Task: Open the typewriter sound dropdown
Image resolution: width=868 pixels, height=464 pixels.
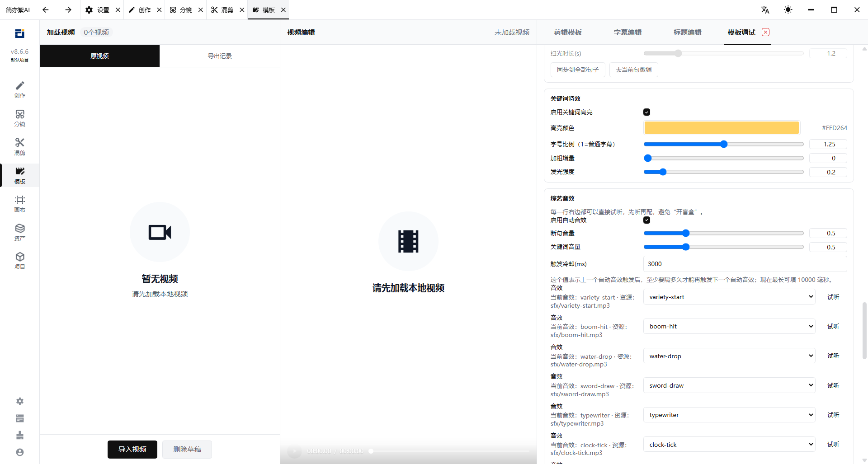Action: pyautogui.click(x=729, y=415)
